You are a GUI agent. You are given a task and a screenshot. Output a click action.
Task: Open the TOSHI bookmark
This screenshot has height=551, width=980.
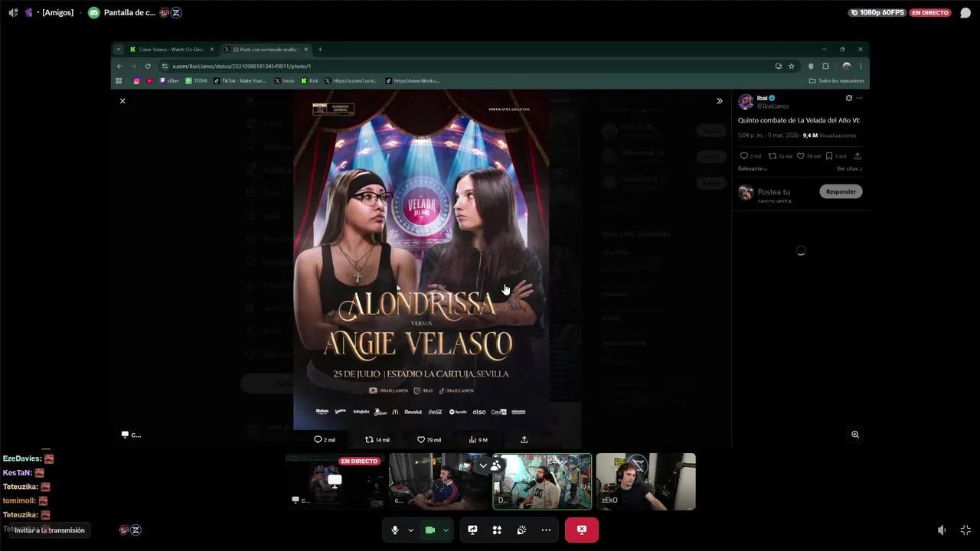(197, 80)
